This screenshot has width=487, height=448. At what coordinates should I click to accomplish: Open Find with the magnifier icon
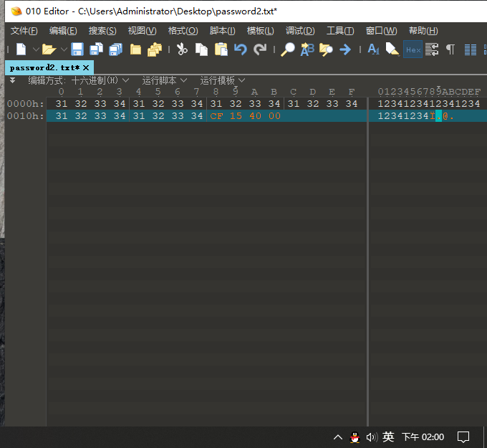[288, 49]
